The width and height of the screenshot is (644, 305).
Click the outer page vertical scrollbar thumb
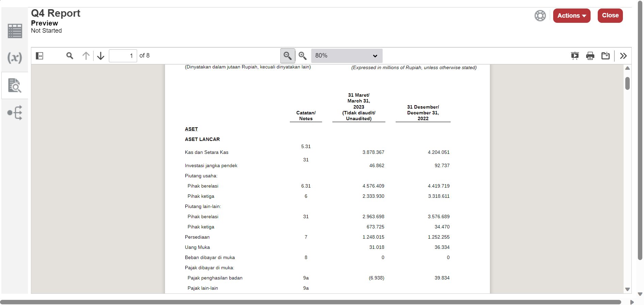pyautogui.click(x=640, y=131)
